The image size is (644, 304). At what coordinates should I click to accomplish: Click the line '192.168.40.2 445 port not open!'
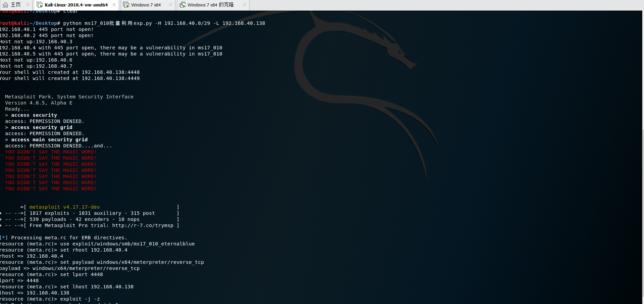[47, 35]
